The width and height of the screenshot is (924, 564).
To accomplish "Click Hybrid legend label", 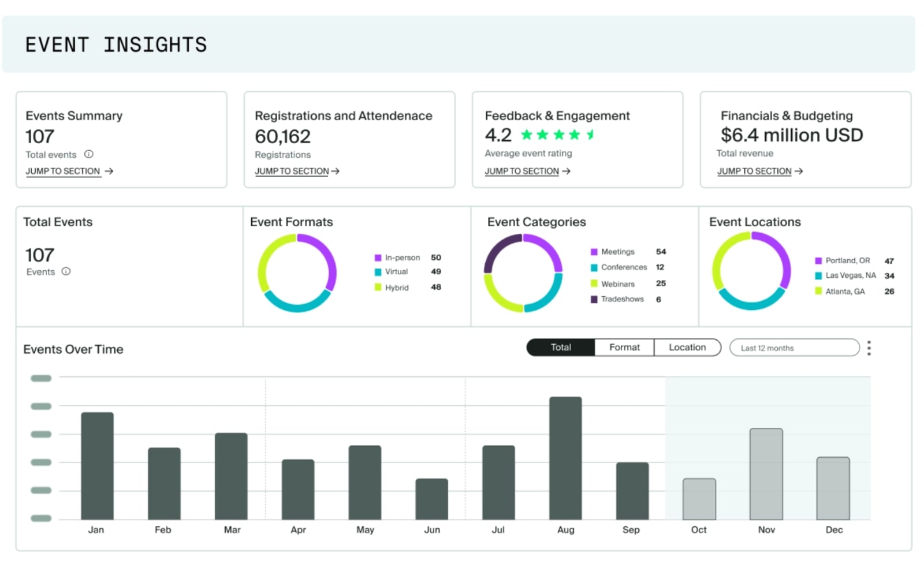I will (397, 287).
